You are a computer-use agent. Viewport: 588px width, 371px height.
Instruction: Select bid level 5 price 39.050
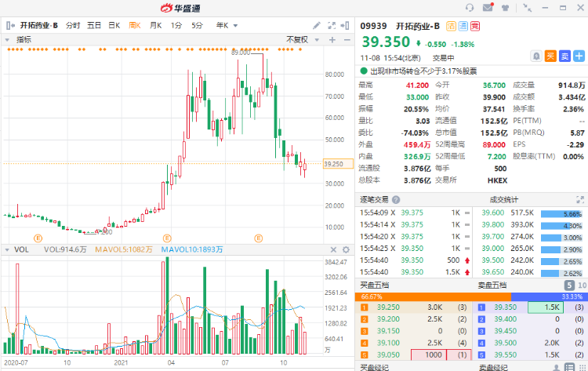point(388,355)
